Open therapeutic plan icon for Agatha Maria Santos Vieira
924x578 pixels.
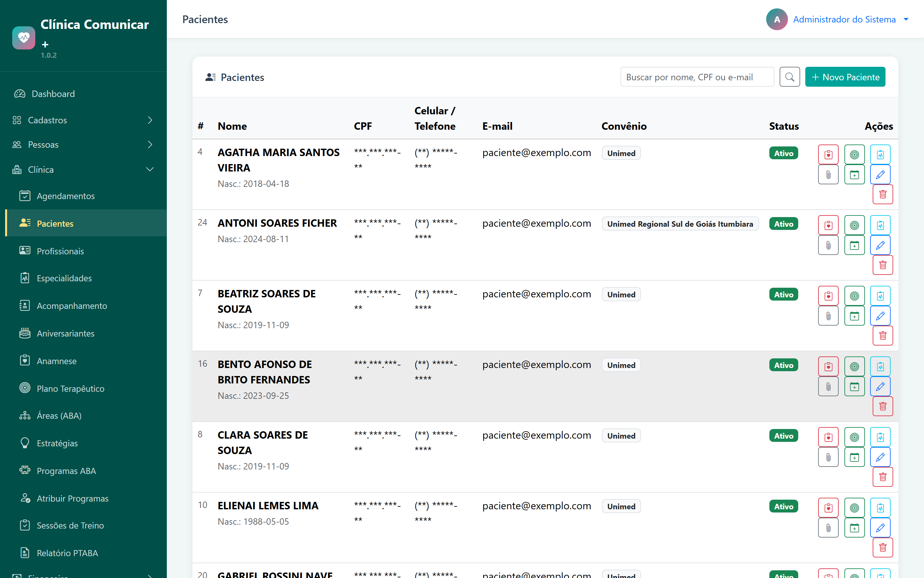coord(854,154)
